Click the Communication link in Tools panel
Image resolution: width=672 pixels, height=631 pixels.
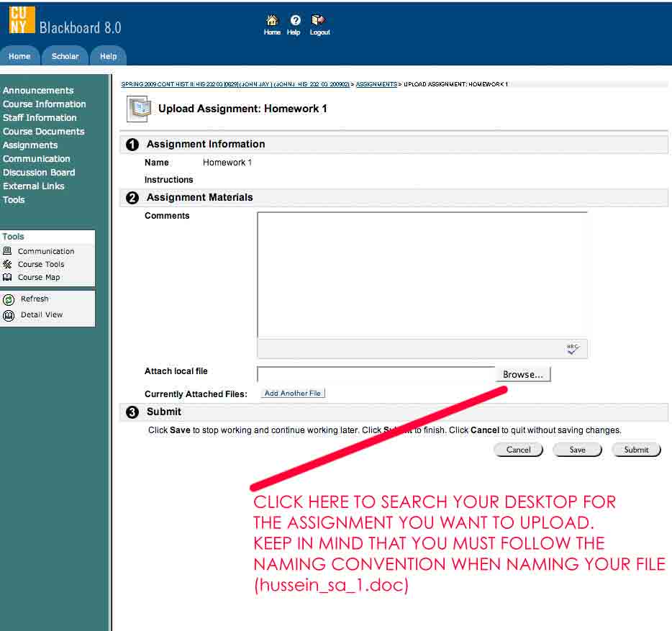46,251
